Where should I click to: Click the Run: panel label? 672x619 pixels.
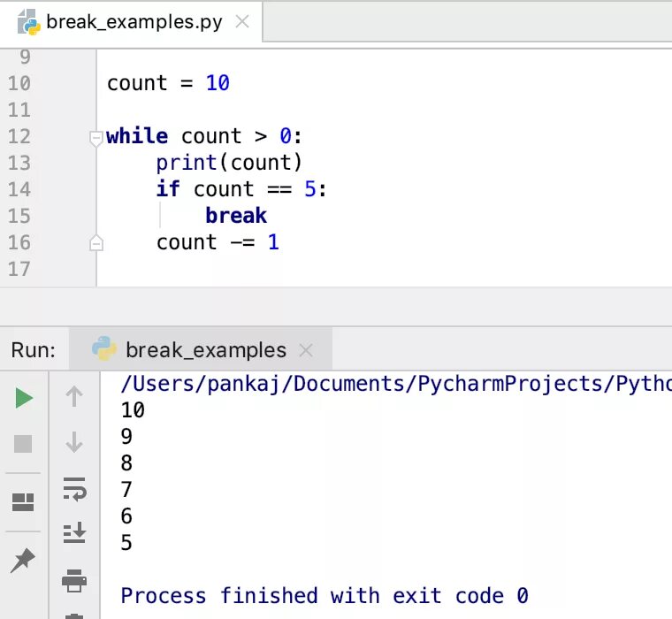click(x=34, y=350)
